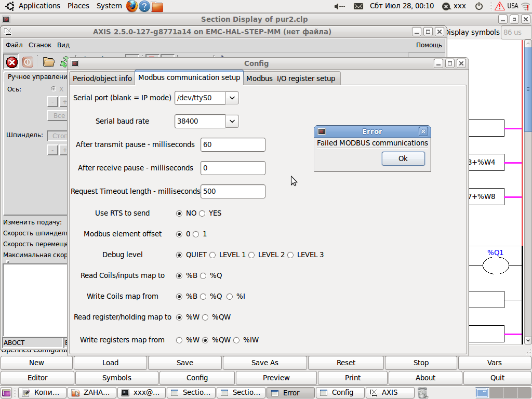Screen dimensions: 532x399
Task: Click the vertical scrollbar thumb in Section Display
Action: tap(528, 90)
